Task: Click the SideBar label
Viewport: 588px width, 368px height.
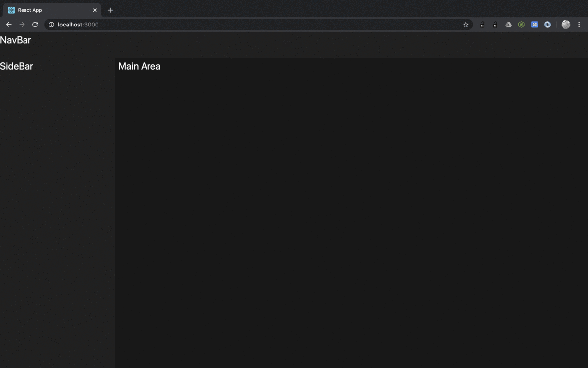Action: (17, 66)
